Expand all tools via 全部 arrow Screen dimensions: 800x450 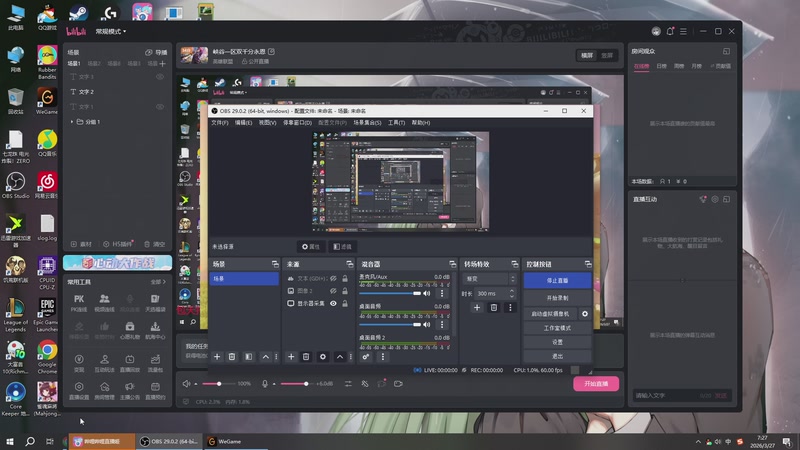tap(158, 282)
